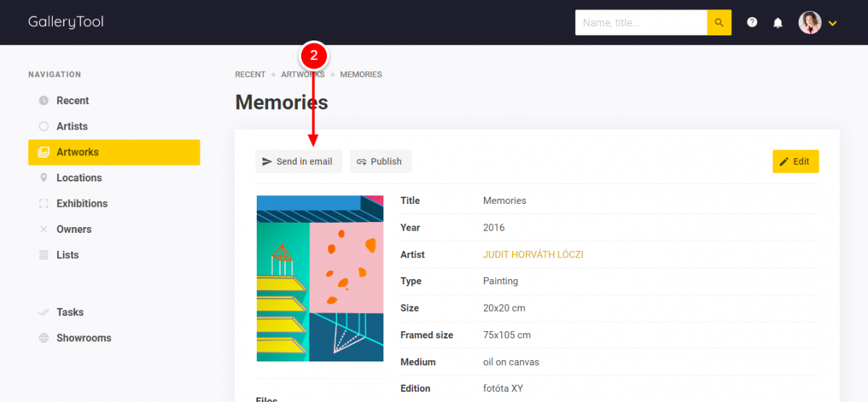Click the user profile avatar
Screen dimensions: 868x402
click(x=810, y=22)
